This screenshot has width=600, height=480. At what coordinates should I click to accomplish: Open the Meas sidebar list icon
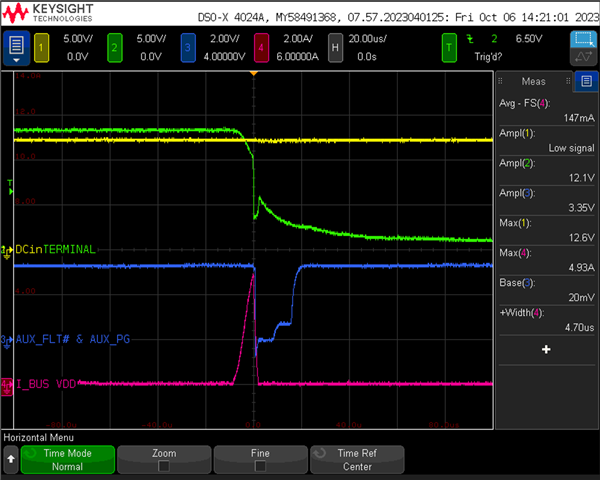[x=586, y=81]
